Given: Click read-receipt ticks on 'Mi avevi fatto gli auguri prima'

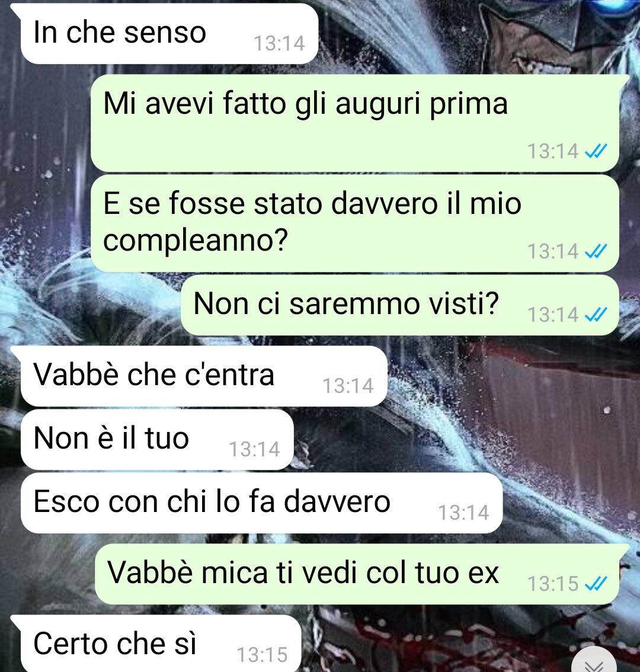Looking at the screenshot, I should (x=596, y=151).
